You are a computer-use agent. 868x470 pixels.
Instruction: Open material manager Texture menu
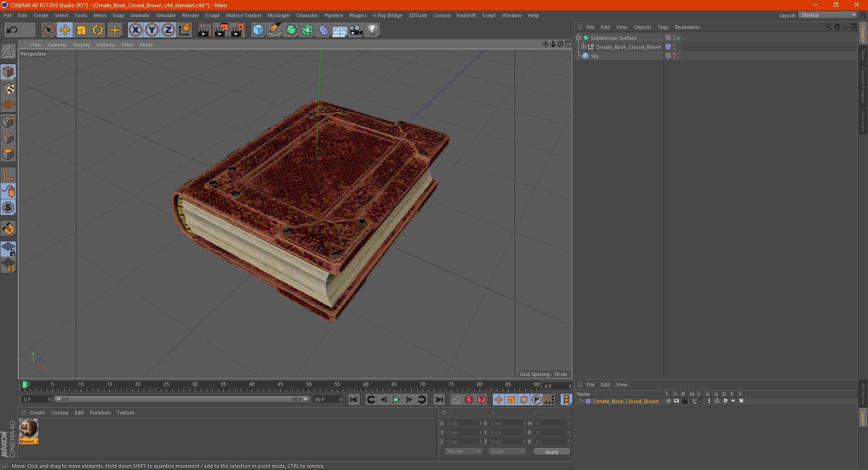click(x=125, y=413)
